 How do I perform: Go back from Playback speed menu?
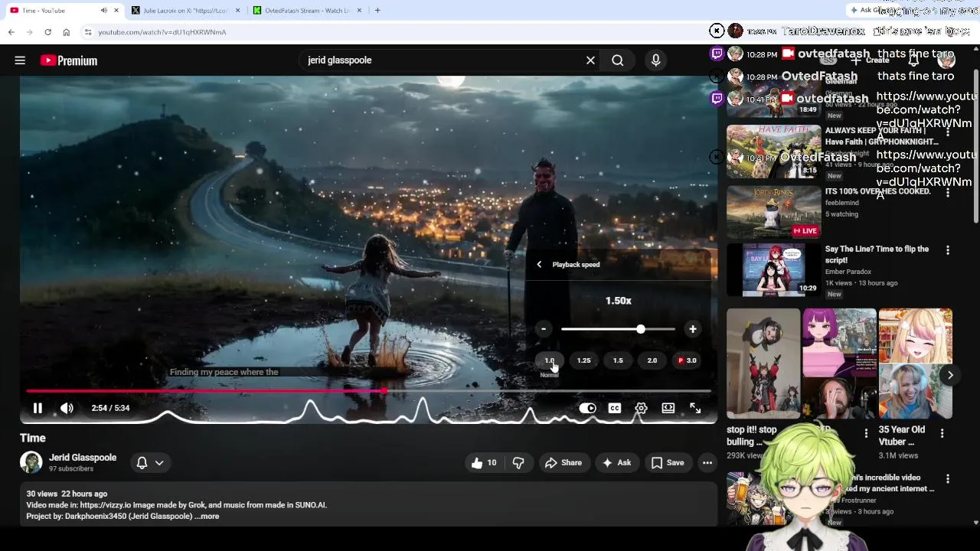(539, 265)
